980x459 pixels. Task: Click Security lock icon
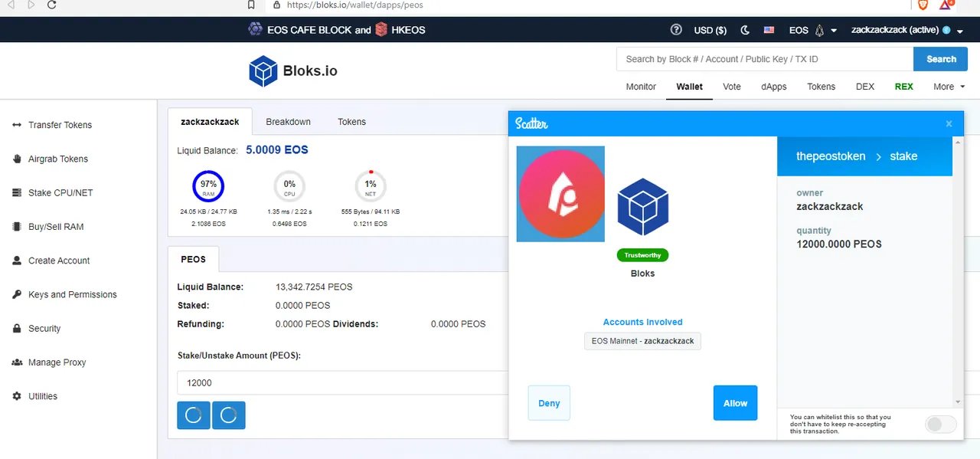pyautogui.click(x=17, y=328)
